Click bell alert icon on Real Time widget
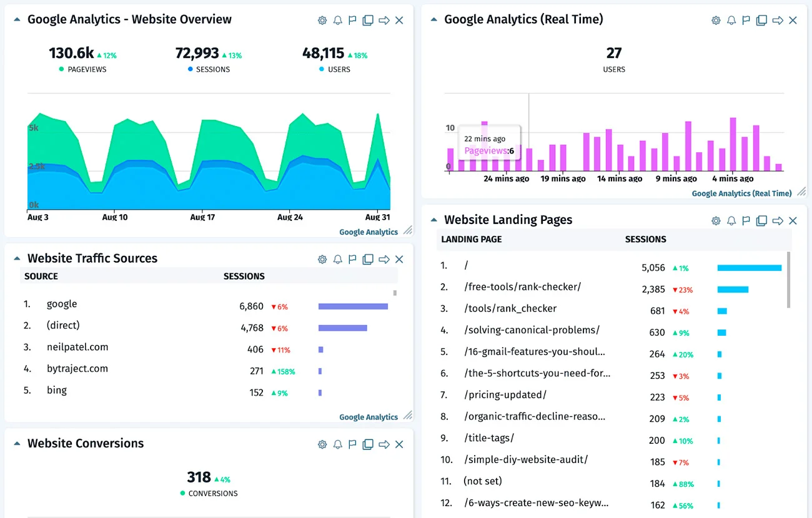 (x=731, y=21)
